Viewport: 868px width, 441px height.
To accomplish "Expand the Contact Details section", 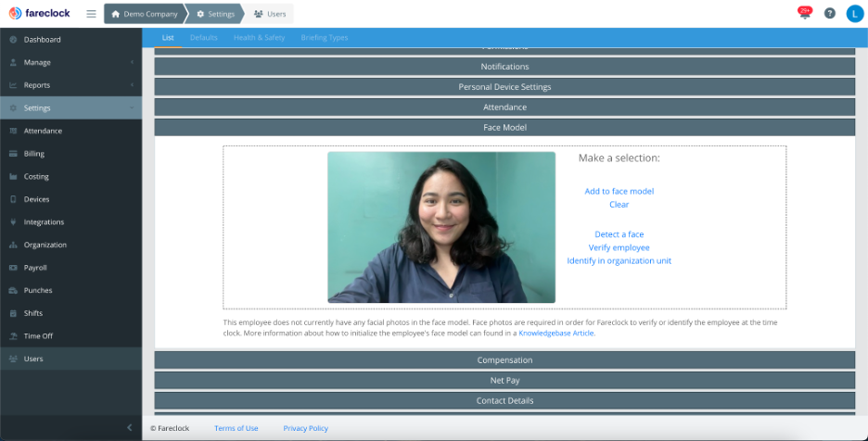I will (504, 400).
